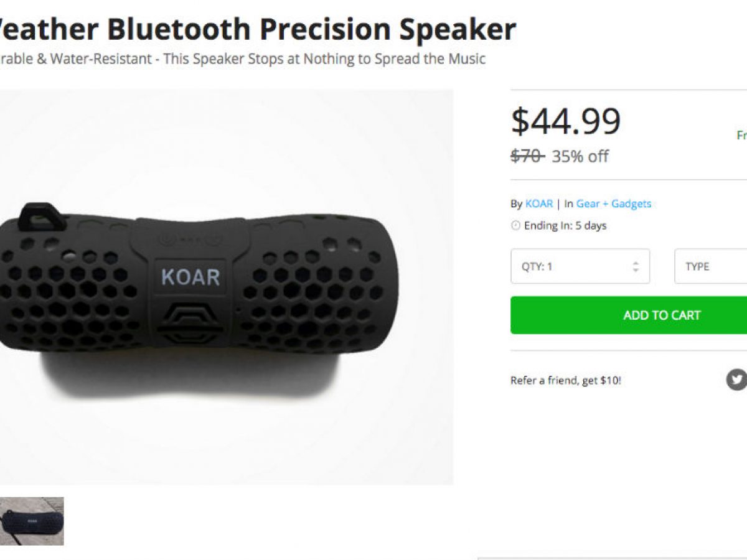
Task: Open the QTY: 1 dropdown
Action: pos(580,266)
